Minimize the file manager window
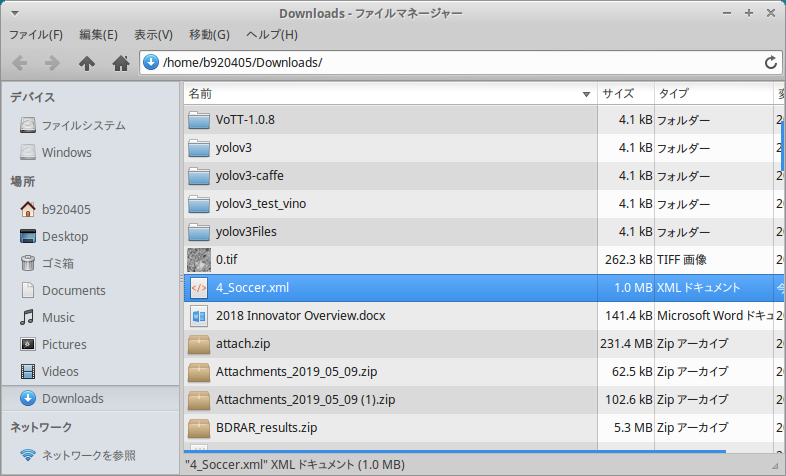 (727, 13)
